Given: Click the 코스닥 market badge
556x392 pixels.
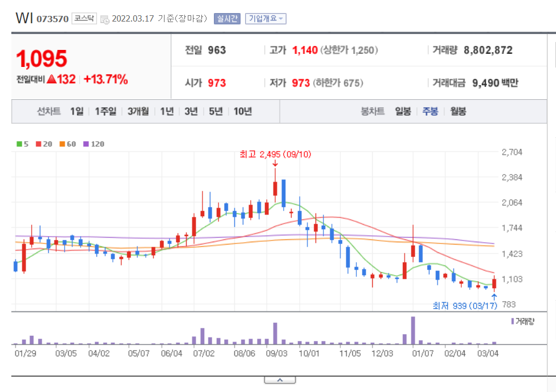Looking at the screenshot, I should click(84, 18).
